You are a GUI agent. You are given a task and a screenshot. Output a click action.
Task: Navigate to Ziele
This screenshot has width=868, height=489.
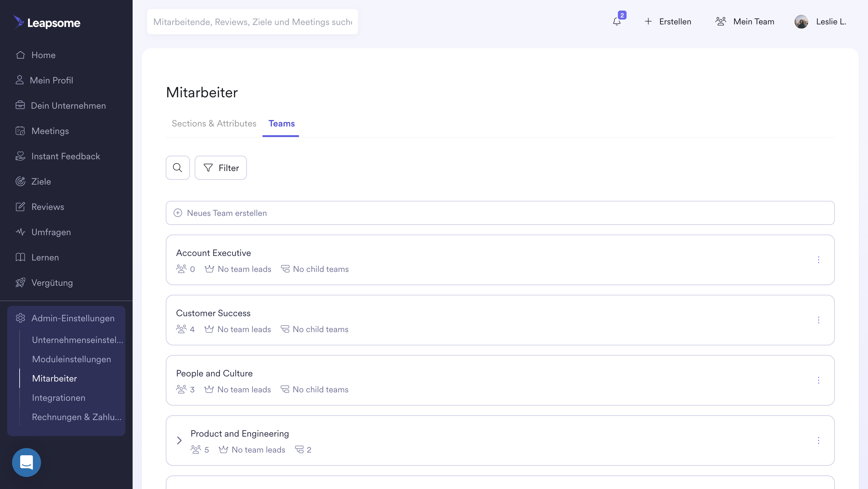pyautogui.click(x=33, y=181)
